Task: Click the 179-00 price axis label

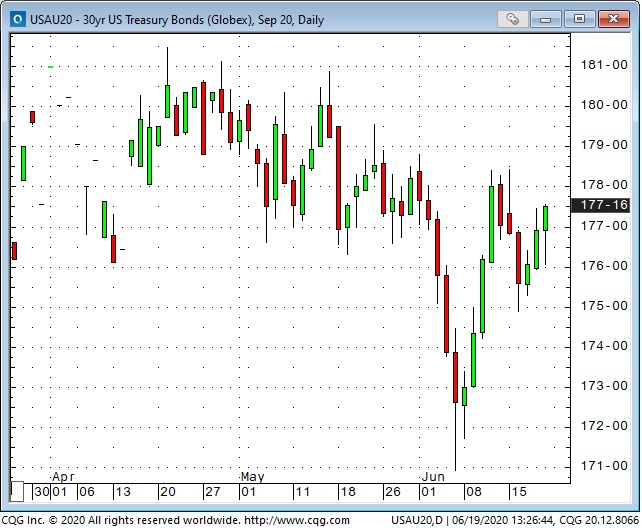Action: (604, 144)
